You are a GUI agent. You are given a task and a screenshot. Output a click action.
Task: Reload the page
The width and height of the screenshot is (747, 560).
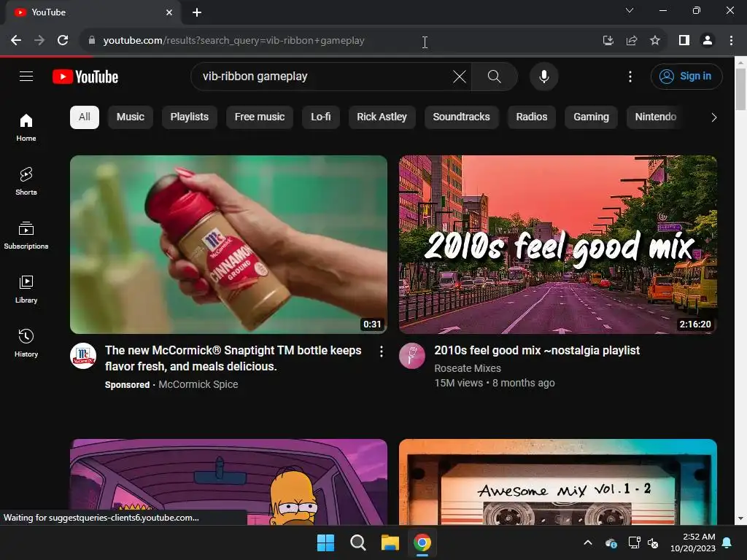tap(63, 41)
